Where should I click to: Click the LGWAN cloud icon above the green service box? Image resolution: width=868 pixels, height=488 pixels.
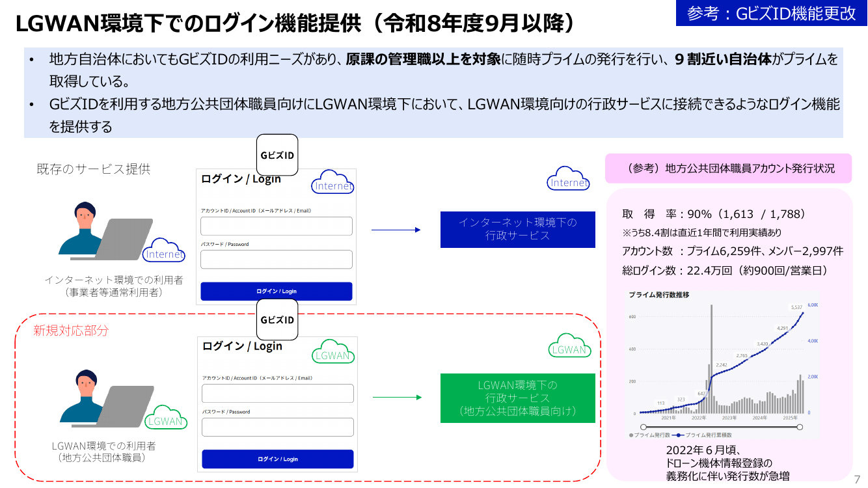tap(569, 346)
